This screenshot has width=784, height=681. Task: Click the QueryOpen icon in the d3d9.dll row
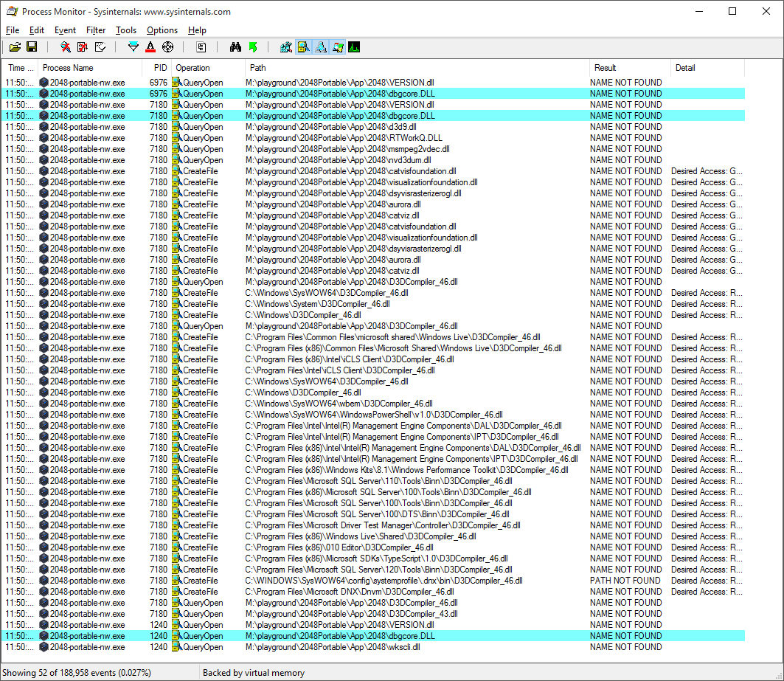pyautogui.click(x=176, y=127)
